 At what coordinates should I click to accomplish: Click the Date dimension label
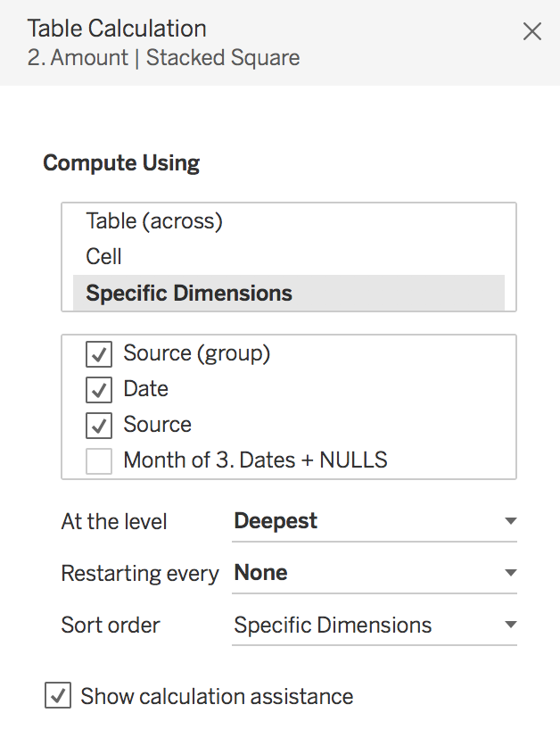coord(146,389)
